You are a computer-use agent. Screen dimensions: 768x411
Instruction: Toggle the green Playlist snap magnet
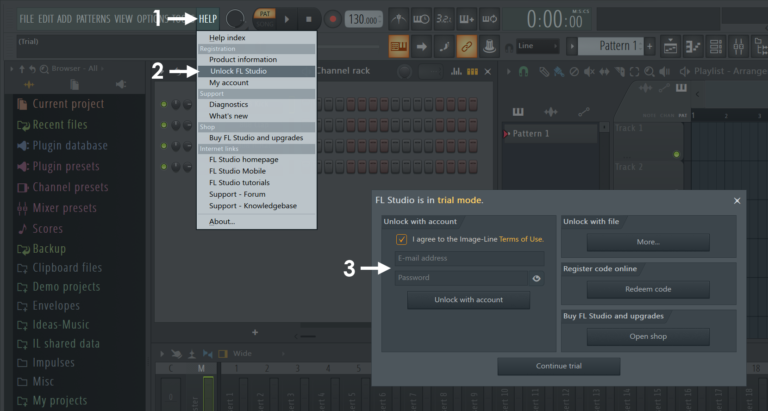coord(524,72)
